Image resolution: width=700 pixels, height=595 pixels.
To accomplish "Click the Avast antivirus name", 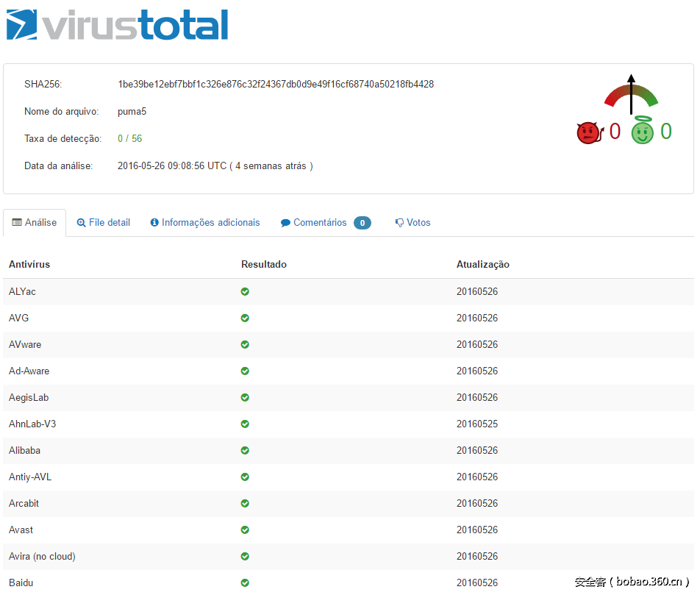I will tap(21, 530).
